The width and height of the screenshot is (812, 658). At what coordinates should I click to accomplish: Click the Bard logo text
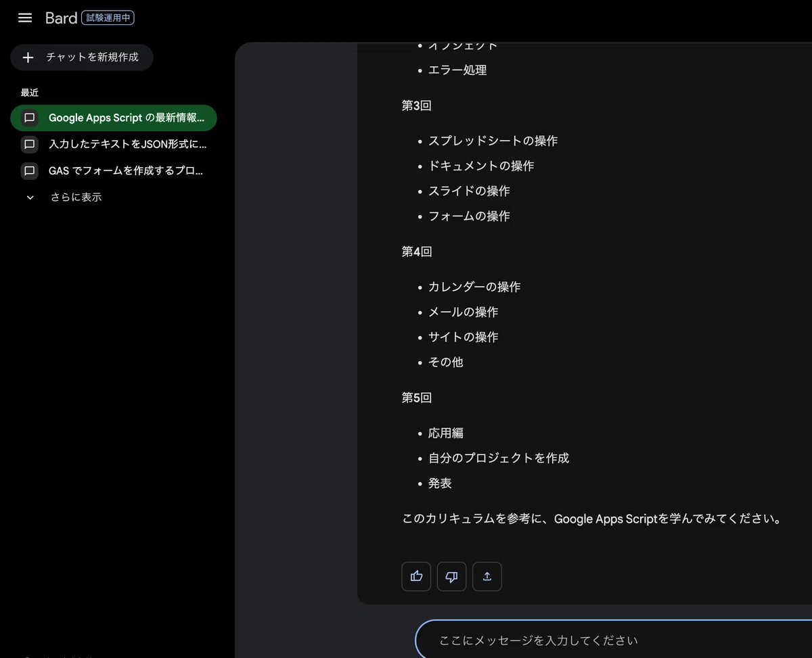pos(61,18)
